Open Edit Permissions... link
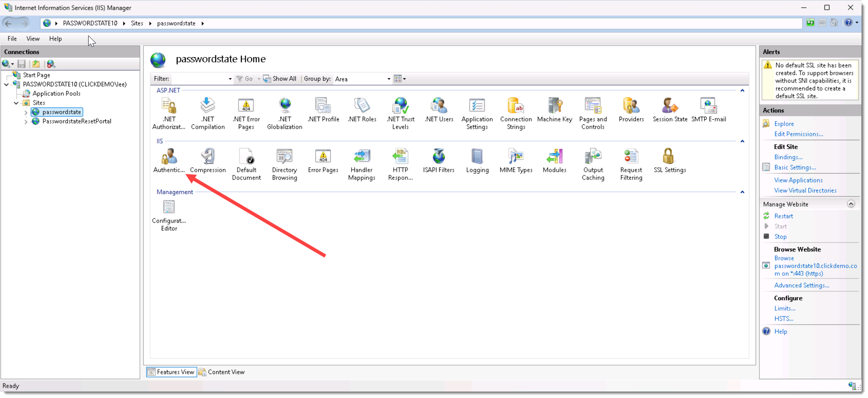 (798, 134)
